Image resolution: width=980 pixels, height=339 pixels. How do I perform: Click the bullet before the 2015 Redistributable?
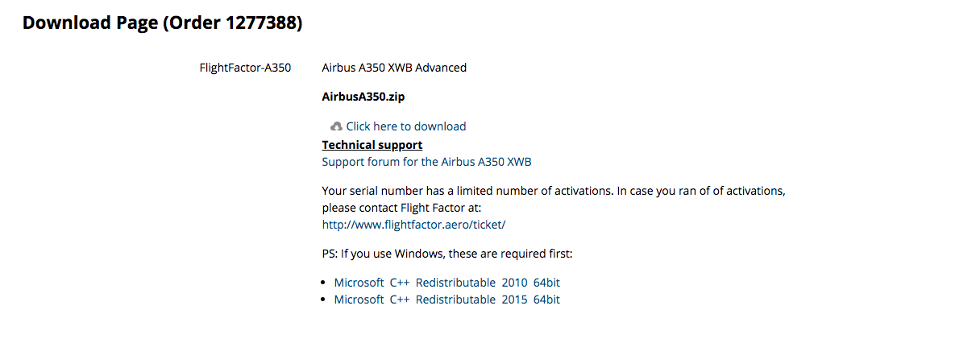tap(325, 300)
